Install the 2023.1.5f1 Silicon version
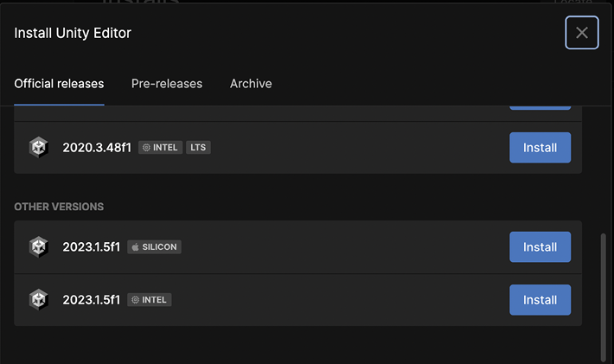Screen dimensions: 614x364 pos(540,247)
